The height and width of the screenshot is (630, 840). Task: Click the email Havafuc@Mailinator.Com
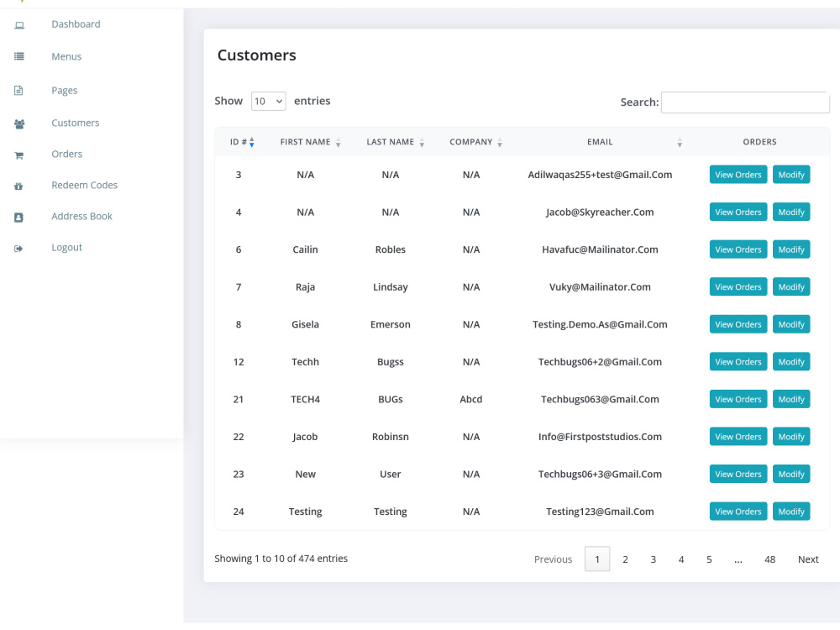(x=600, y=249)
